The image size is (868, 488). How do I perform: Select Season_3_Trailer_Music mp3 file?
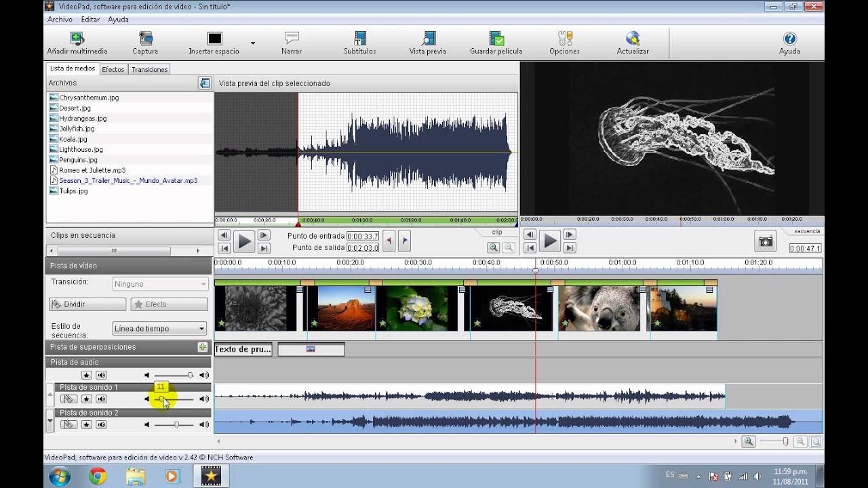pos(128,180)
